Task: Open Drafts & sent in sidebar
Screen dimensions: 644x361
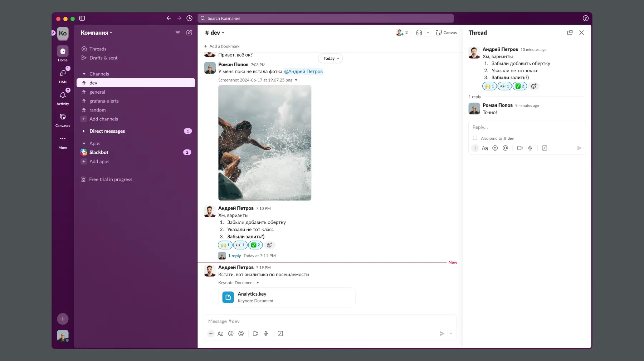Action: [x=103, y=58]
